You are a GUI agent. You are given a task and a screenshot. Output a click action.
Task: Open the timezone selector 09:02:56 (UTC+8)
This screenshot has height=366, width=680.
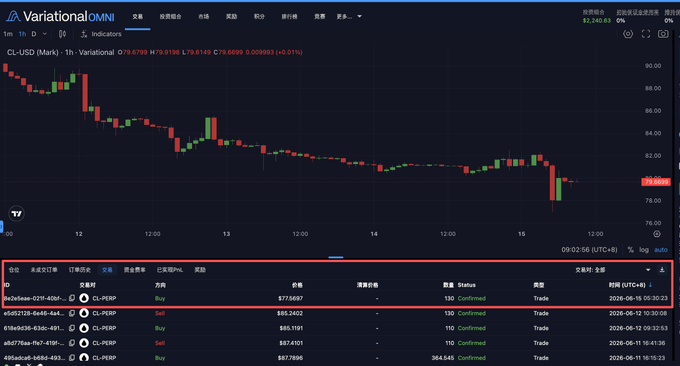coord(589,250)
